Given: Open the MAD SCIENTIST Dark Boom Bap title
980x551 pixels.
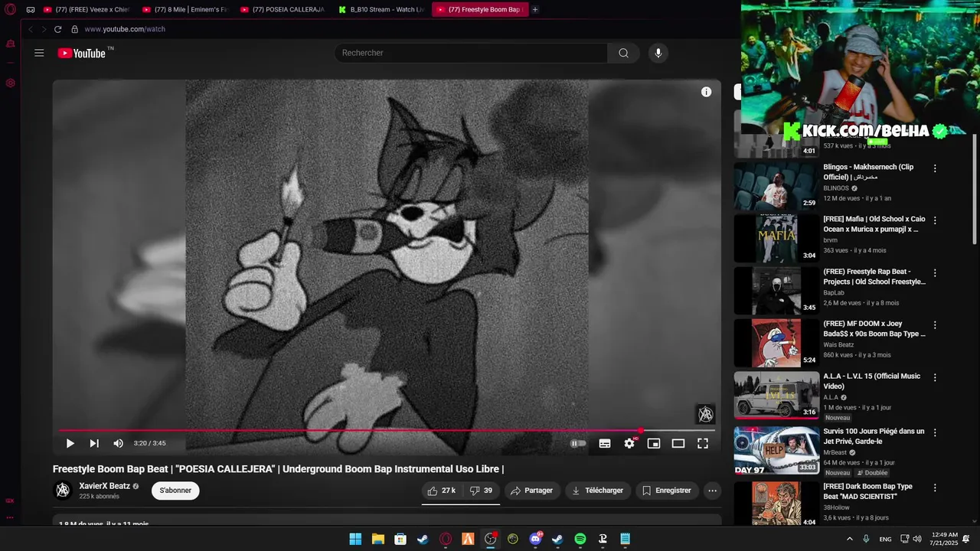Looking at the screenshot, I should click(867, 491).
